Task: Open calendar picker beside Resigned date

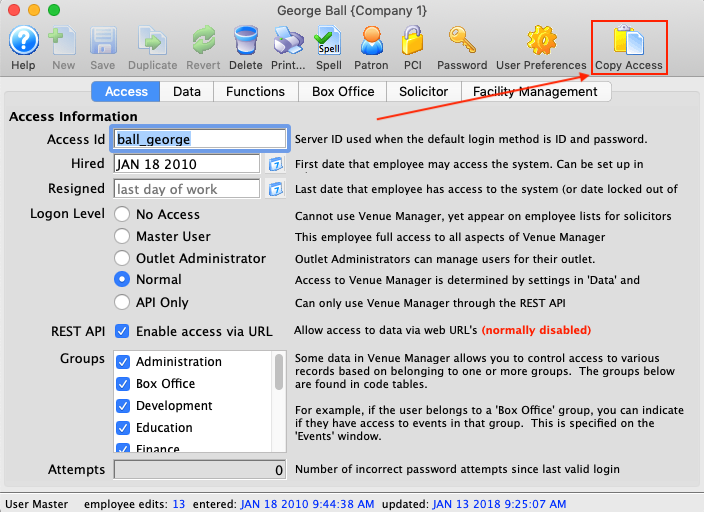Action: (x=275, y=189)
